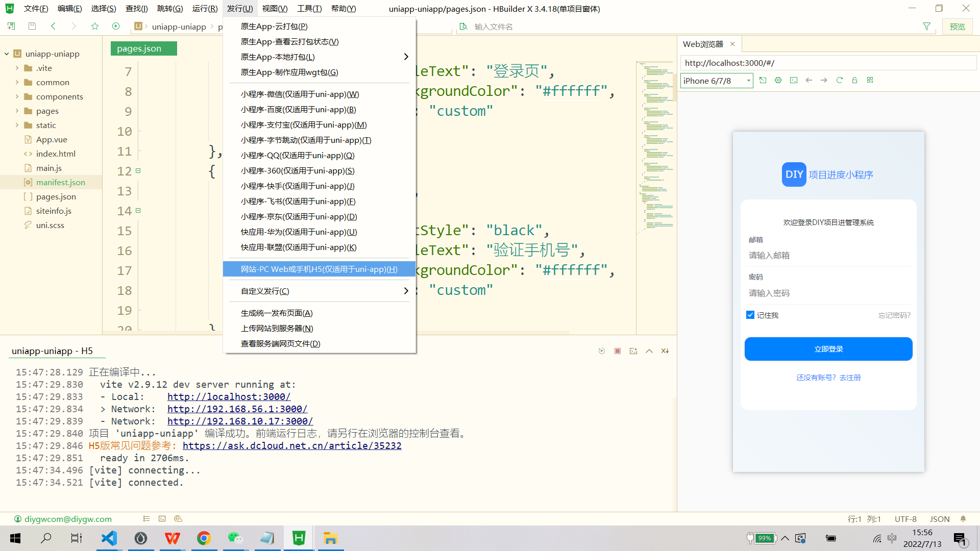
Task: Click the QR code icon in browser toolbar
Action: (x=870, y=80)
